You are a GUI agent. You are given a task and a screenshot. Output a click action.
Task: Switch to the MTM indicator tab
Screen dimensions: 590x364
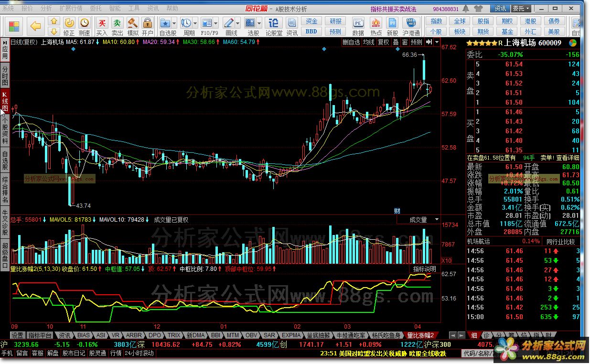click(x=233, y=335)
